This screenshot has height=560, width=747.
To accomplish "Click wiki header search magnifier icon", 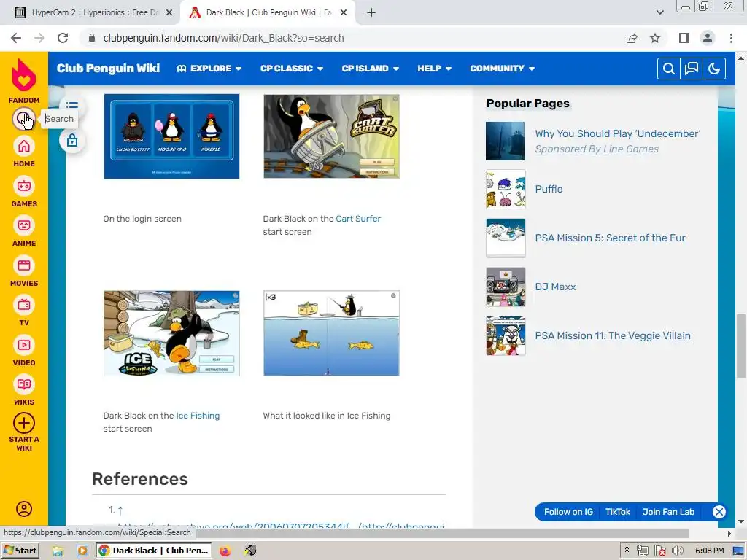I will pyautogui.click(x=668, y=69).
